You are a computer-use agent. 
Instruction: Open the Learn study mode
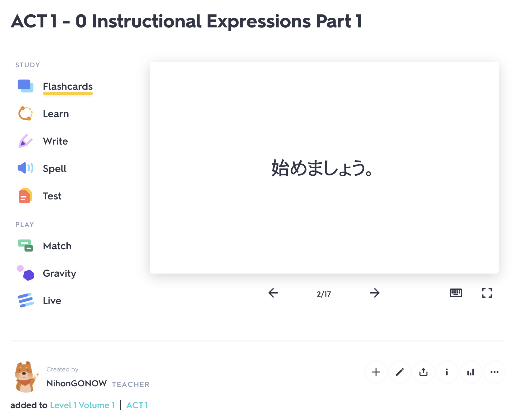[x=56, y=114]
